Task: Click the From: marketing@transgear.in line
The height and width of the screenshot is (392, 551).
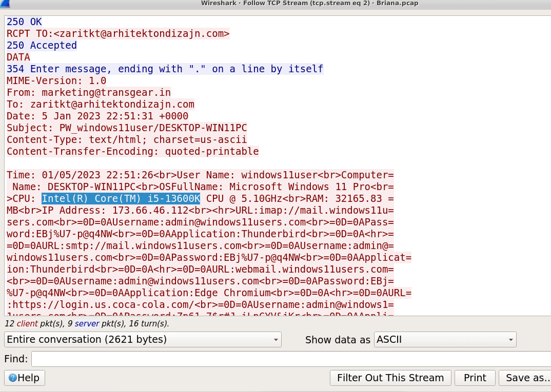Action: pyautogui.click(x=89, y=93)
